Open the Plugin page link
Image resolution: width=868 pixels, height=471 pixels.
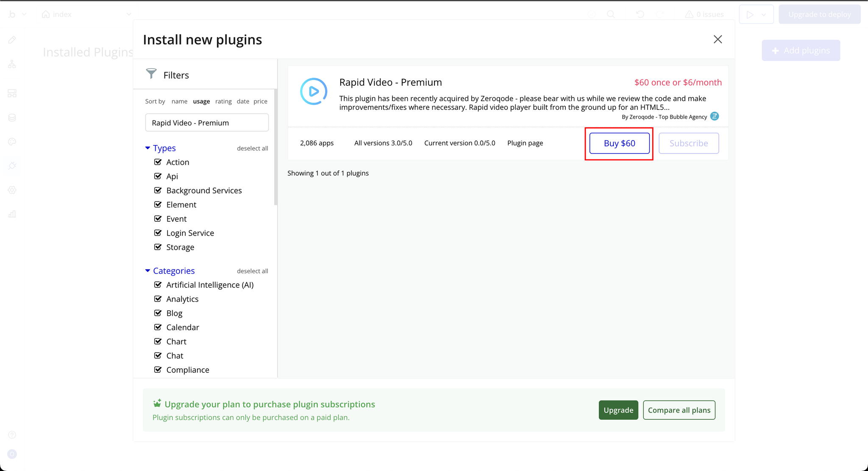525,143
